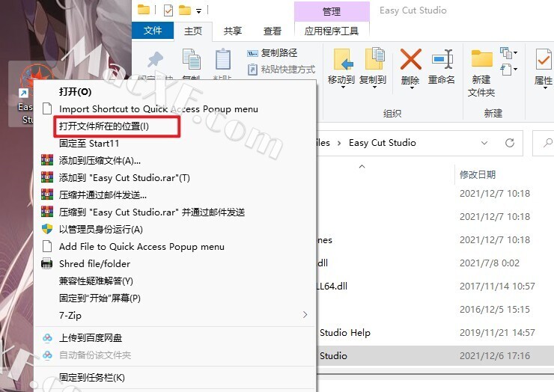Click the folder icon in the title bar
Image resolution: width=554 pixels, height=392 pixels.
click(x=144, y=10)
